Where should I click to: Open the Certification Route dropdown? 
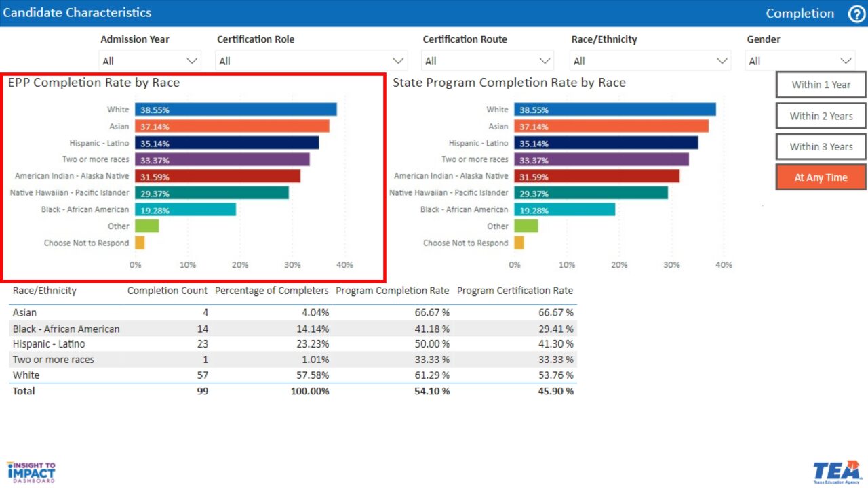(488, 61)
